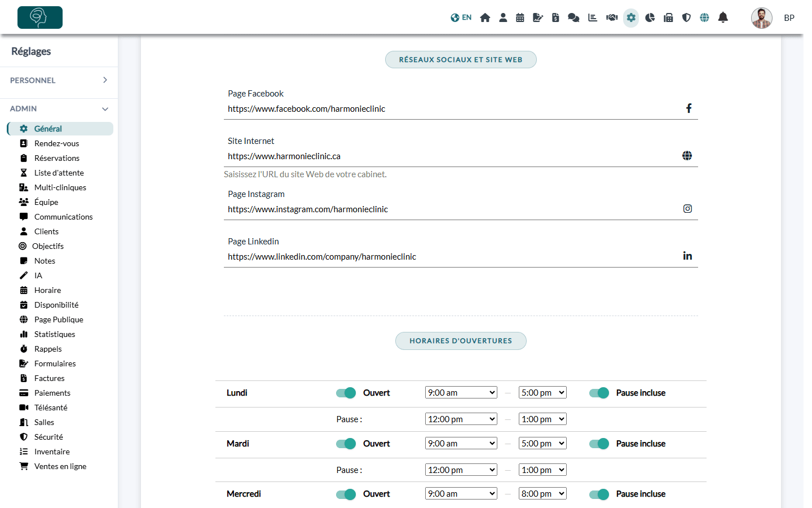Click the Facebook icon beside the URL
The image size is (812, 508).
click(x=689, y=108)
